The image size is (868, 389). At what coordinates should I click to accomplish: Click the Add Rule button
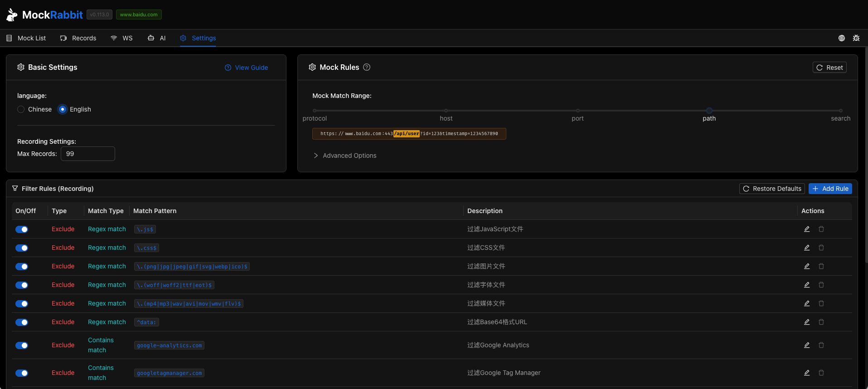coord(830,189)
